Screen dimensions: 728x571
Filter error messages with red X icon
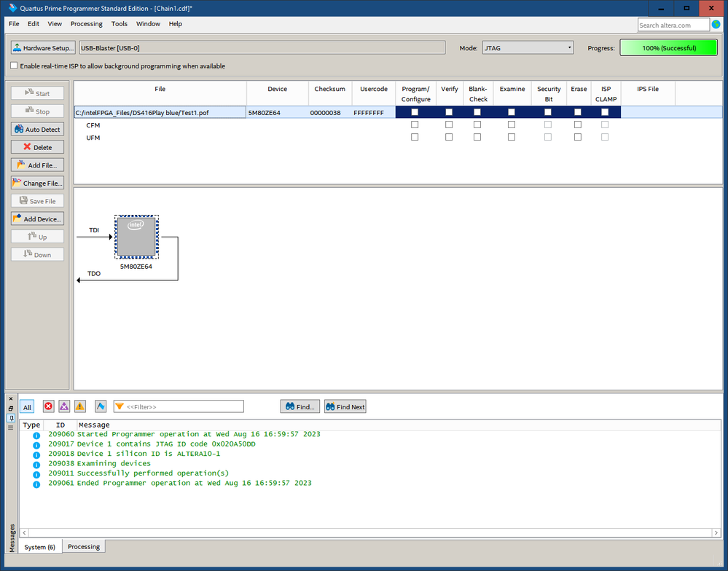[x=48, y=406]
